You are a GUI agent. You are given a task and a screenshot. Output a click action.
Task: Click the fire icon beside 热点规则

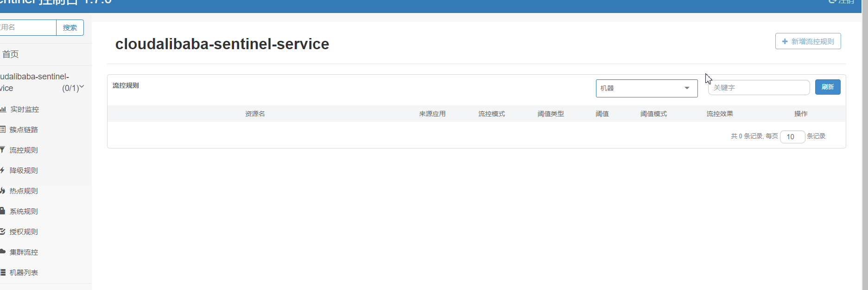[x=2, y=190]
